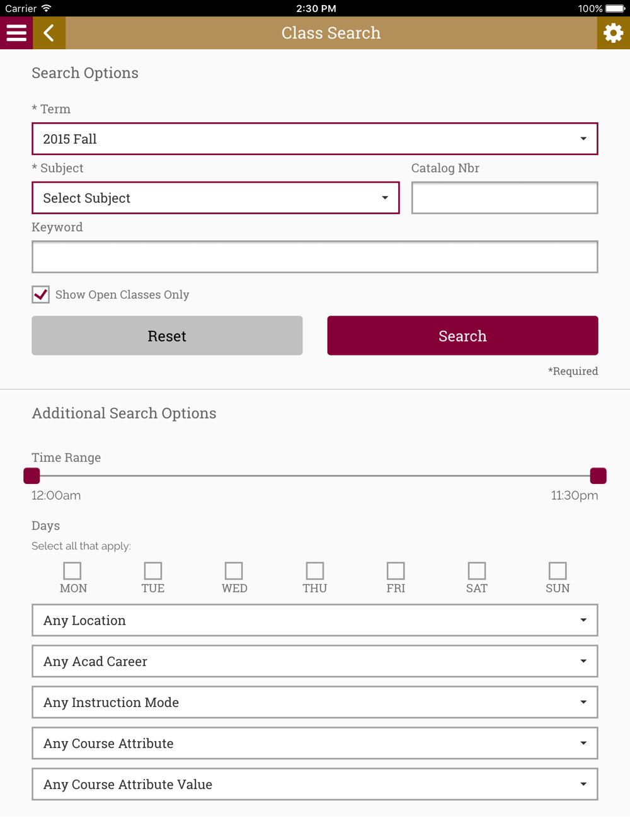Screen dimensions: 630x840
Task: Open Any Course Attribute Value dropdown
Action: pyautogui.click(x=315, y=784)
